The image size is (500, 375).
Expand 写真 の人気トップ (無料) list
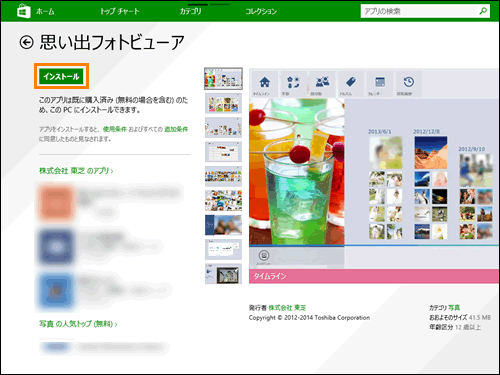[78, 324]
